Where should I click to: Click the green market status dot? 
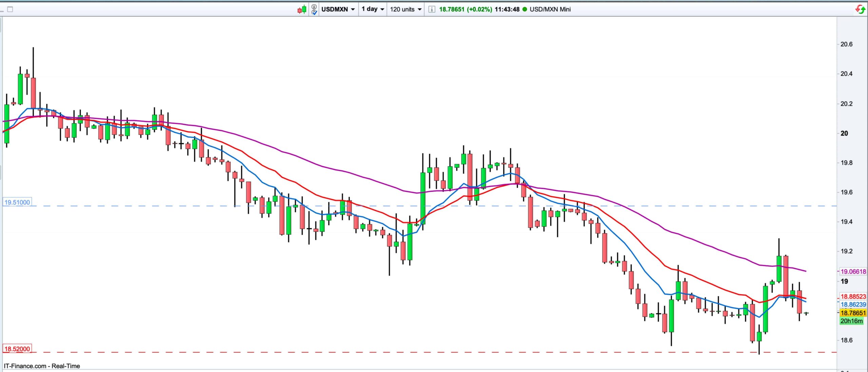coord(525,9)
